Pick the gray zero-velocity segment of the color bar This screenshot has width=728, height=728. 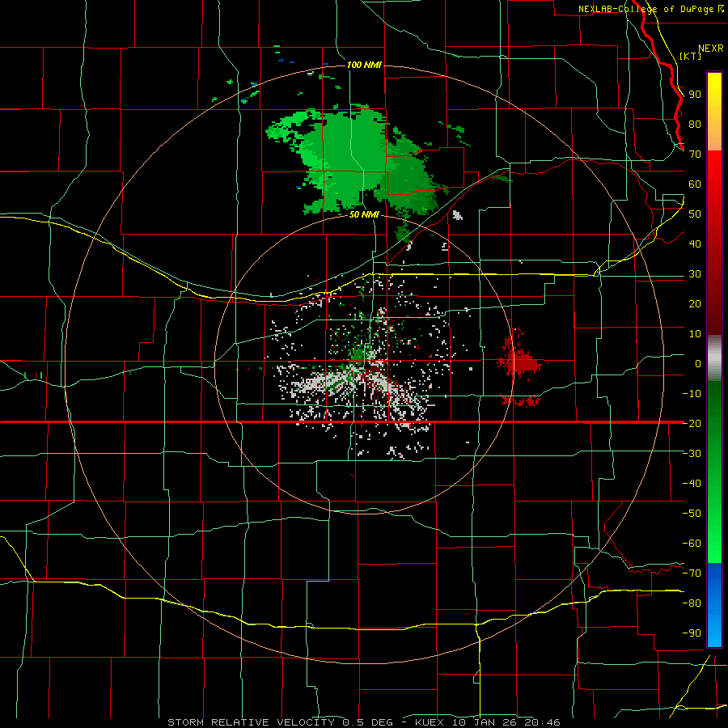(x=714, y=358)
